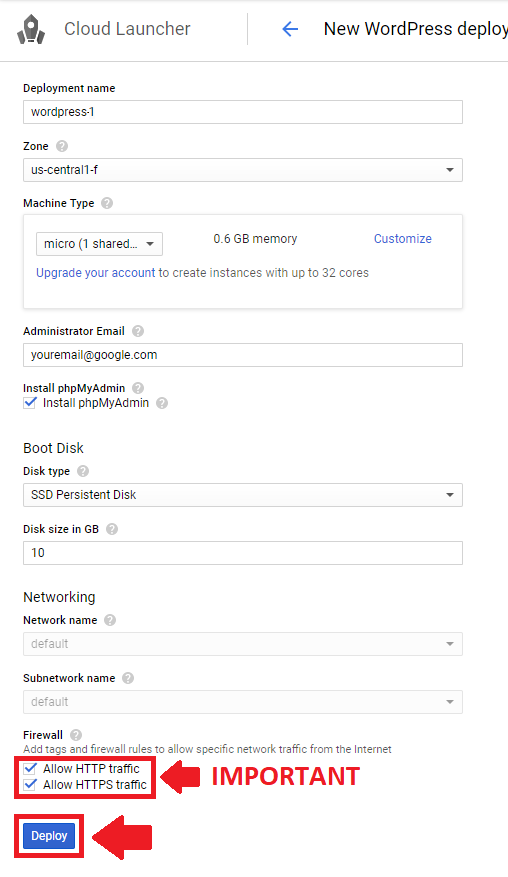Click the Deployment name field wordpress-1
The image size is (508, 877).
point(243,112)
